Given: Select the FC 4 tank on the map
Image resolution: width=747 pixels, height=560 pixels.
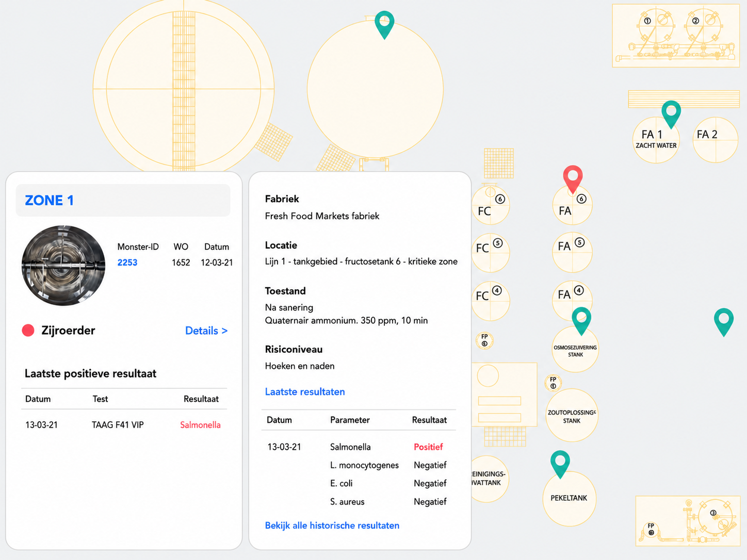Looking at the screenshot, I should (490, 301).
